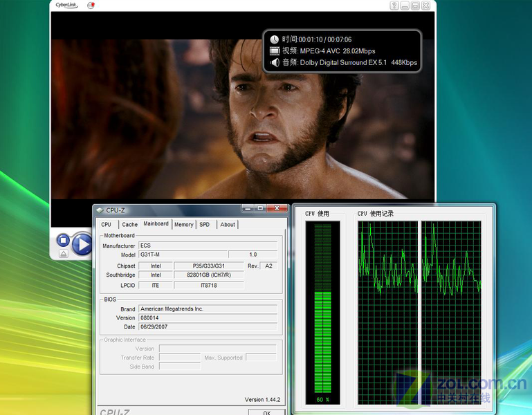Click the clock icon in the info overlay
Image resolution: width=532 pixels, height=415 pixels.
click(x=274, y=39)
